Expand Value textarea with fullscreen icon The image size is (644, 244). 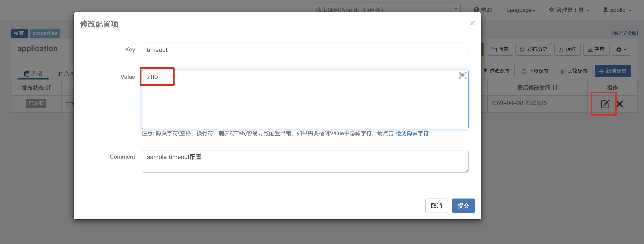click(x=462, y=75)
